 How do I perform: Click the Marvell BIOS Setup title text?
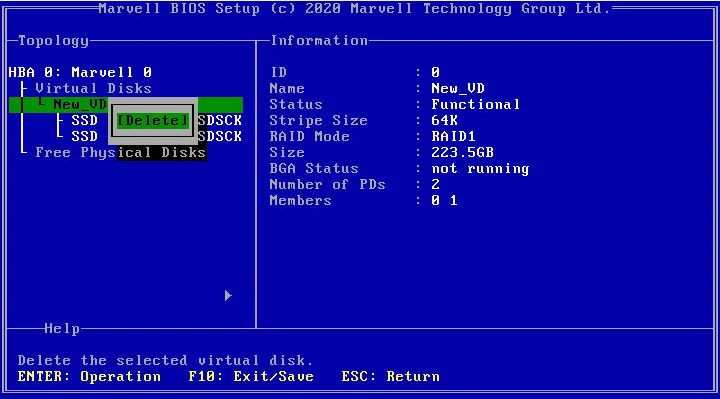pos(354,9)
